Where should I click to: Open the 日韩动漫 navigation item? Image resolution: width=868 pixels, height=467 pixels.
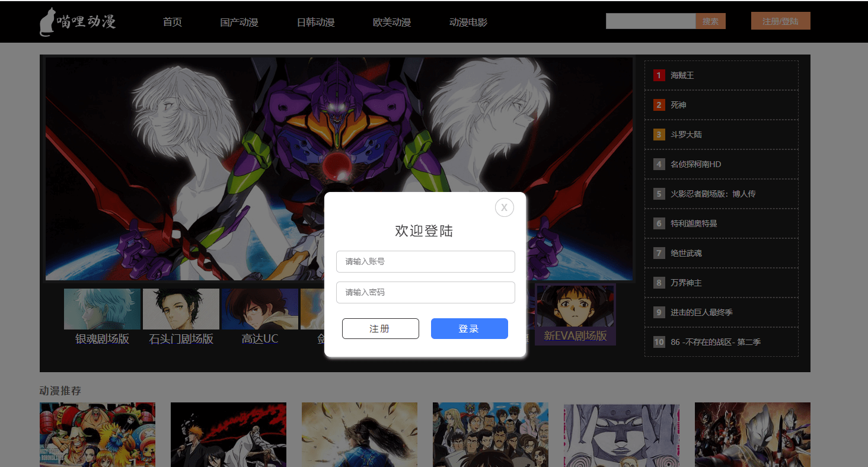[316, 22]
